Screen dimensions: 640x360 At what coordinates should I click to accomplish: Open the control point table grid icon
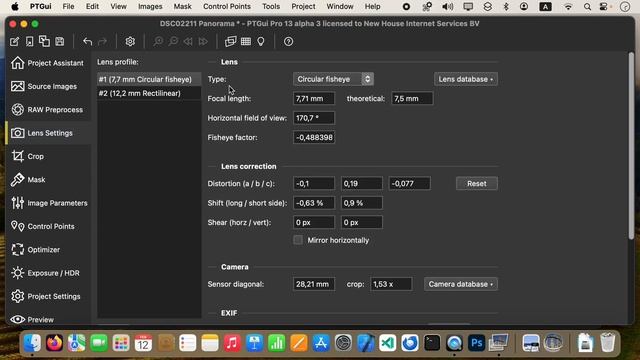(246, 41)
